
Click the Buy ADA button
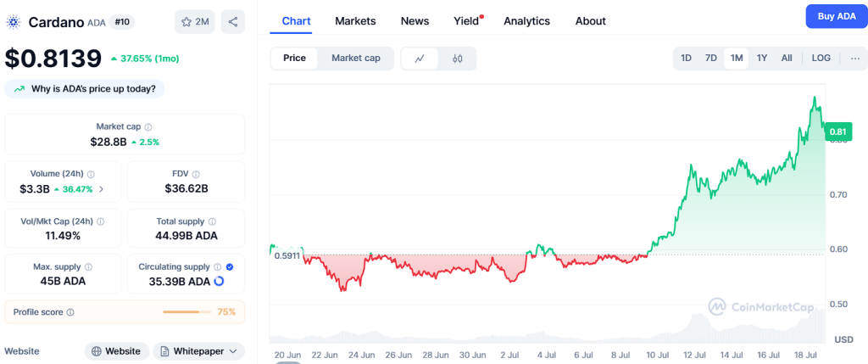(835, 16)
